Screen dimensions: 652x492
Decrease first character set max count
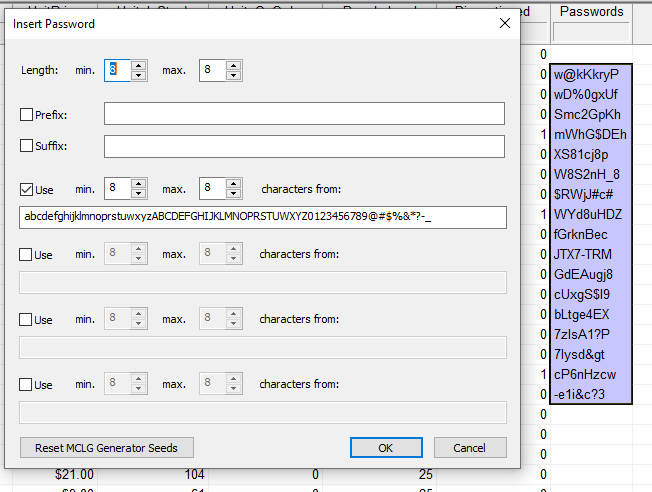coord(233,194)
